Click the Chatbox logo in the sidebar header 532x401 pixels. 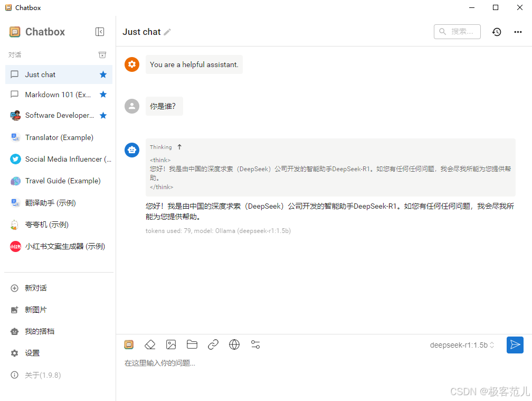pos(15,32)
